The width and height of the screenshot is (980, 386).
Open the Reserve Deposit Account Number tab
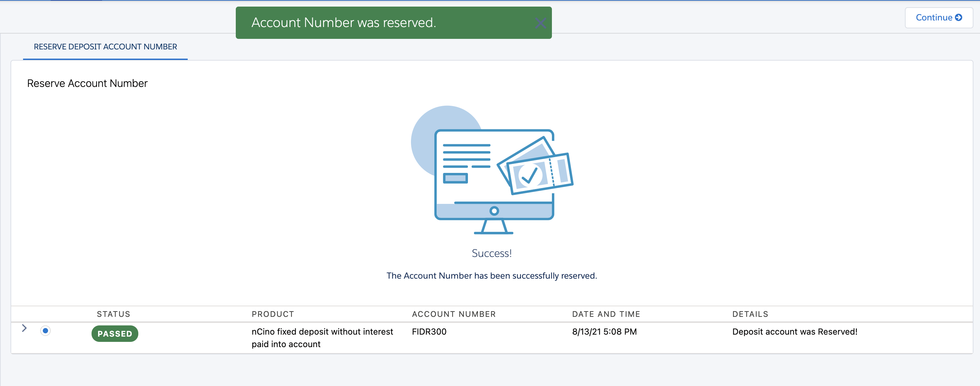click(x=105, y=46)
